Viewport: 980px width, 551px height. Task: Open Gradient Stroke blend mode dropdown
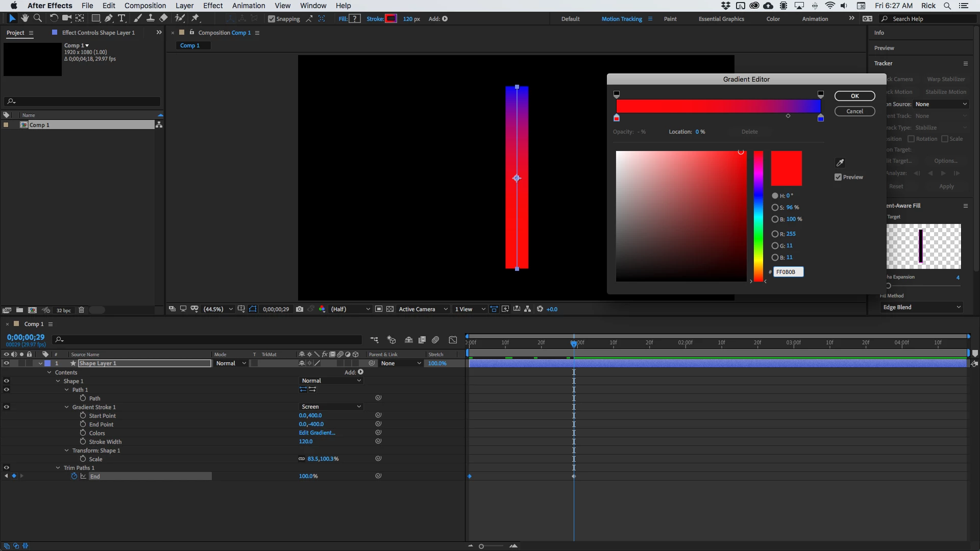(x=331, y=407)
